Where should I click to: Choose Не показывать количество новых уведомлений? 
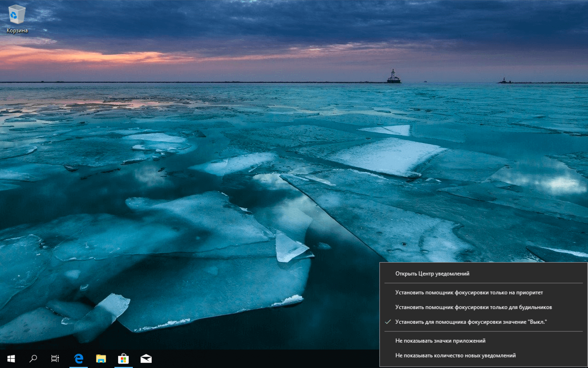click(x=483, y=356)
